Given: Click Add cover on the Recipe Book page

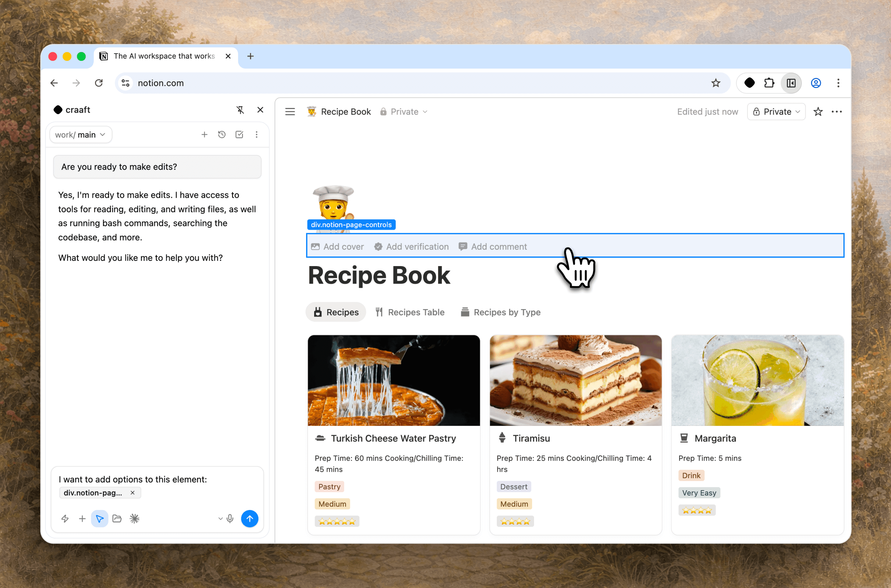Looking at the screenshot, I should 337,246.
